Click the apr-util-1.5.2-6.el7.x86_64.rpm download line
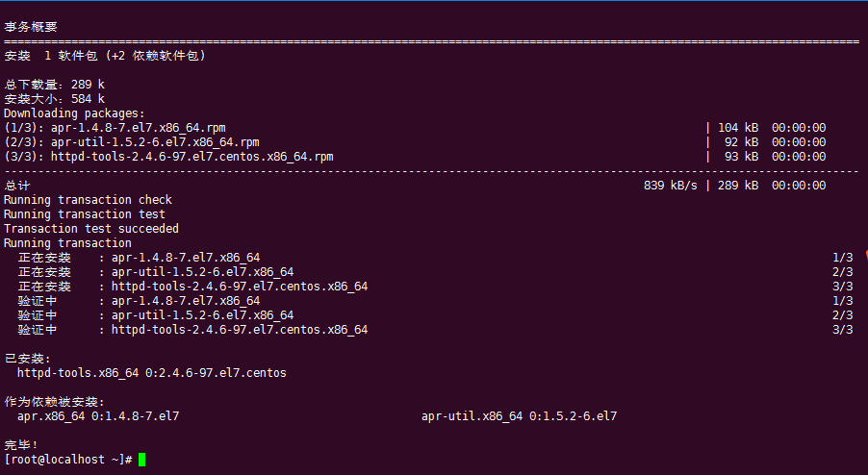The image size is (868, 475). pos(415,142)
